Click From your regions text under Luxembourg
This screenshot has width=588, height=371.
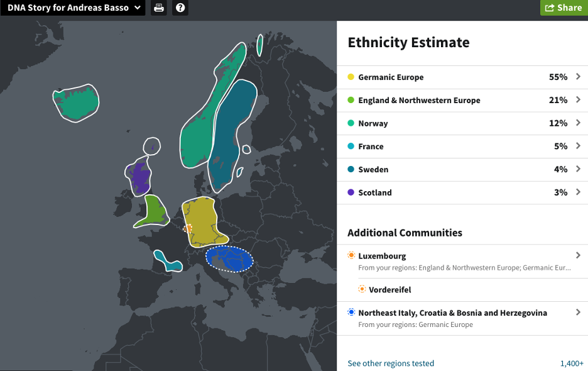(x=464, y=268)
